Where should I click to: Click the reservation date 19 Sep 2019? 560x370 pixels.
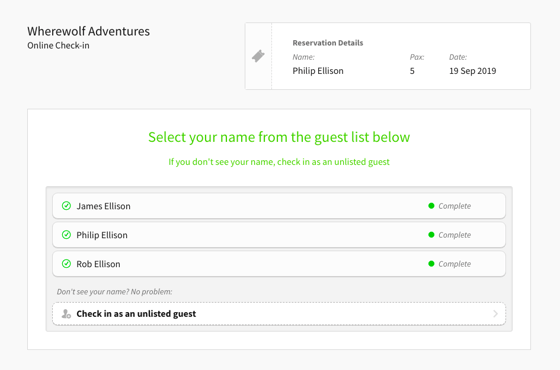(472, 71)
